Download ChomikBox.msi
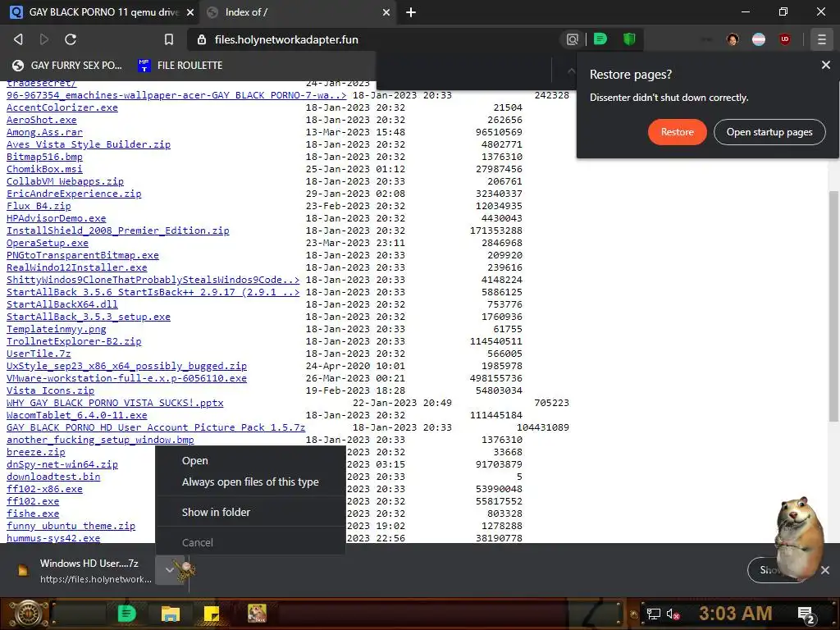The width and height of the screenshot is (840, 630). tap(44, 169)
